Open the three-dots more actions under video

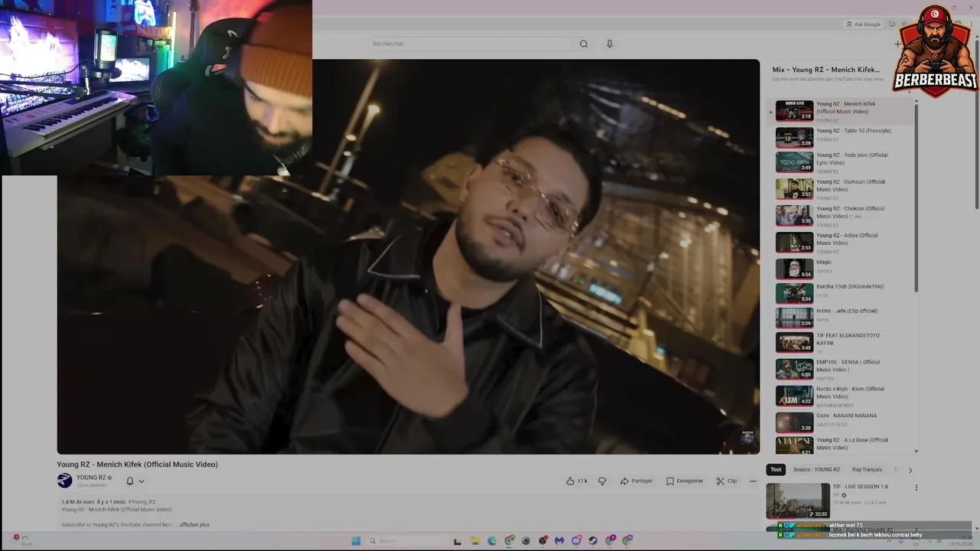pyautogui.click(x=753, y=481)
